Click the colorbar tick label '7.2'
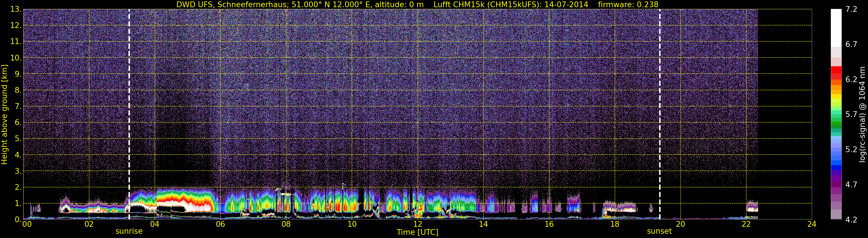The height and width of the screenshot is (238, 868). (x=851, y=10)
